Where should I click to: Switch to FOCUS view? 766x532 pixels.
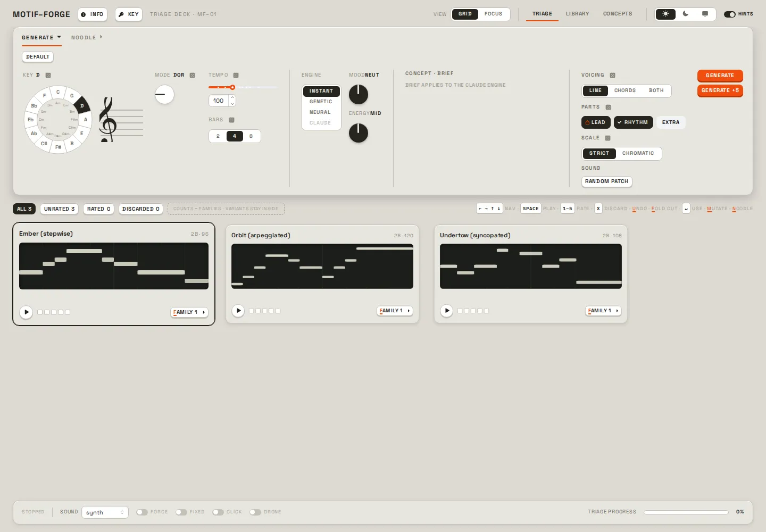493,14
